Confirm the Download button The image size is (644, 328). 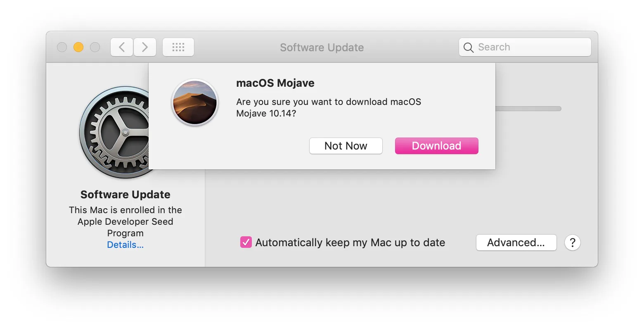[437, 146]
